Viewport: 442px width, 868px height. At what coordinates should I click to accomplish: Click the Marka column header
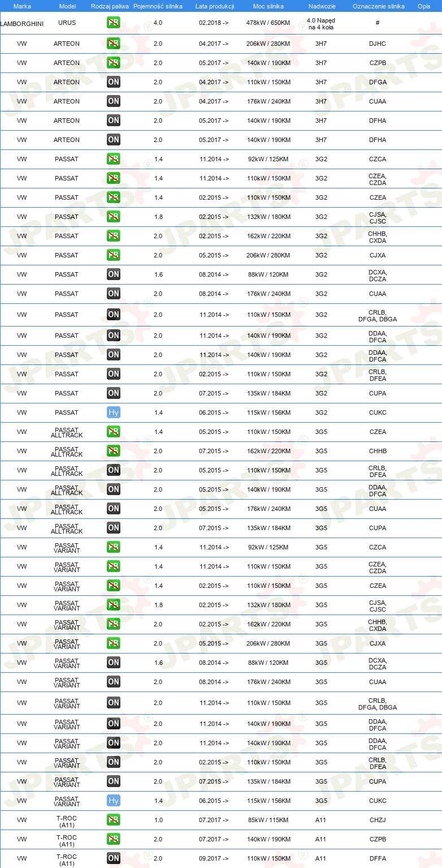[22, 6]
